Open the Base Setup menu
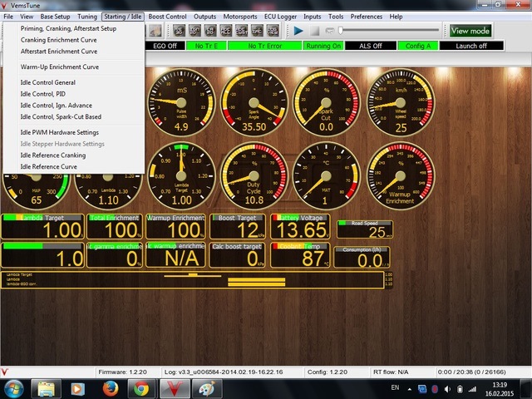Image resolution: width=532 pixels, height=399 pixels. click(55, 17)
